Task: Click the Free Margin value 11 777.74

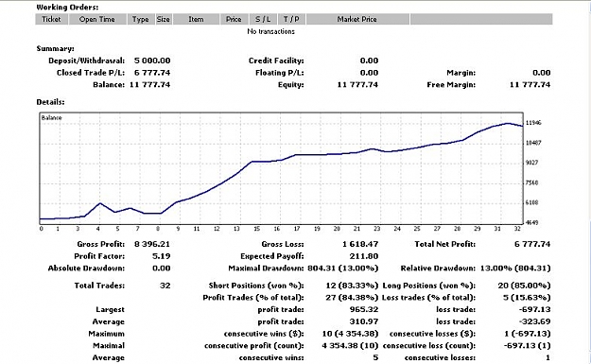Action: (530, 85)
